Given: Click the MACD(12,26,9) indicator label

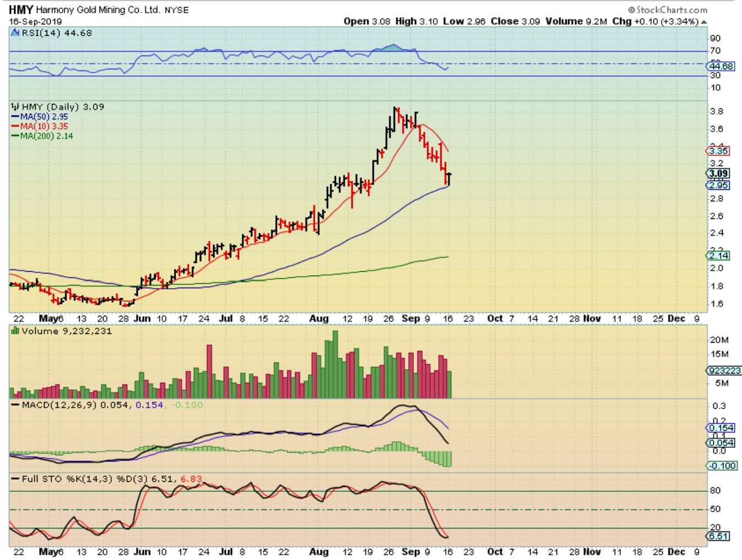Looking at the screenshot, I should pyautogui.click(x=59, y=405).
